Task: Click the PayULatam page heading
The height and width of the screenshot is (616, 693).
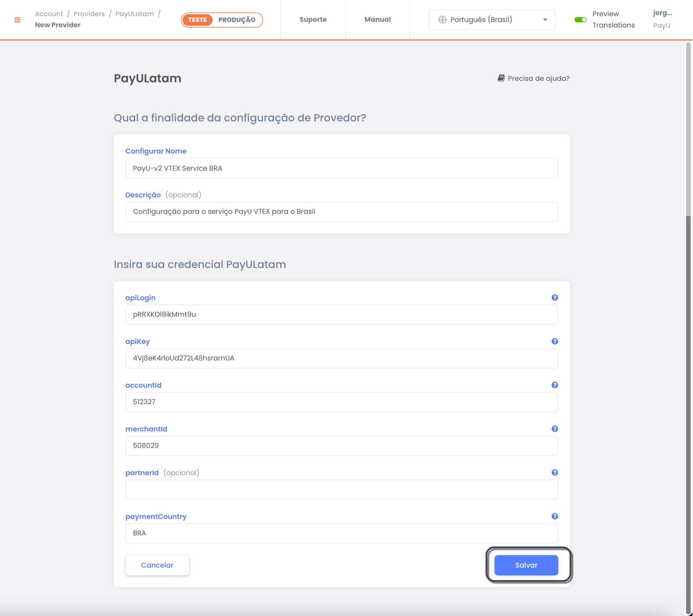Action: [x=147, y=78]
